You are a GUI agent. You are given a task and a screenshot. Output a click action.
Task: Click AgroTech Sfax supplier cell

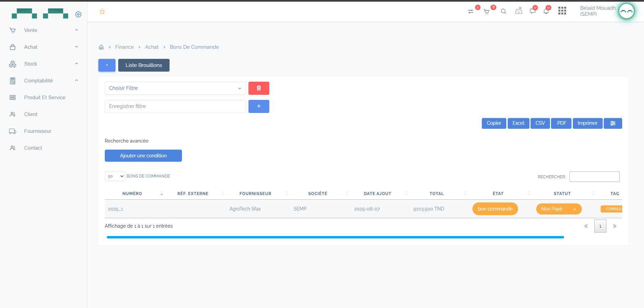tap(245, 209)
